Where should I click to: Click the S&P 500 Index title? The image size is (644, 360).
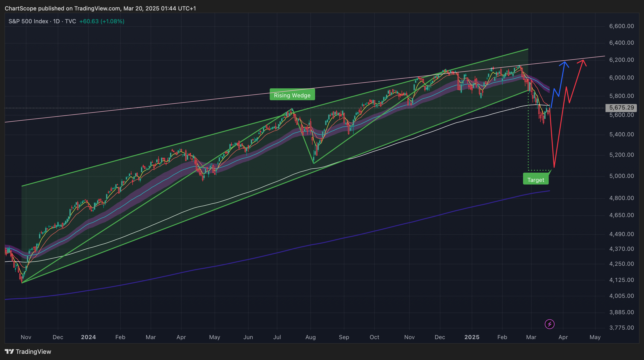pyautogui.click(x=28, y=21)
